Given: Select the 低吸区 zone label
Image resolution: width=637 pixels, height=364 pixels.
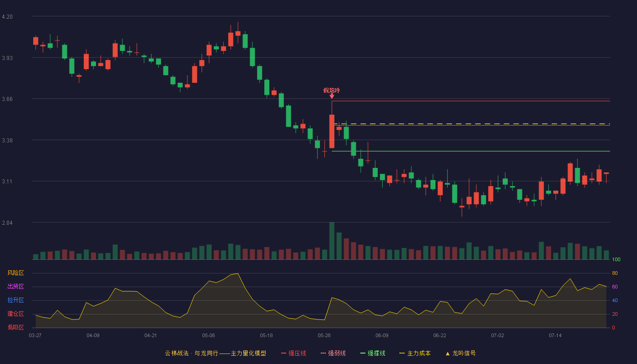Looking at the screenshot, I should [15, 327].
